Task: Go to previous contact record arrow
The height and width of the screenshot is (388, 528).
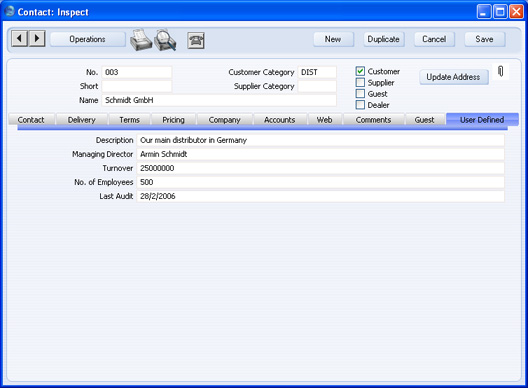Action: click(x=19, y=38)
